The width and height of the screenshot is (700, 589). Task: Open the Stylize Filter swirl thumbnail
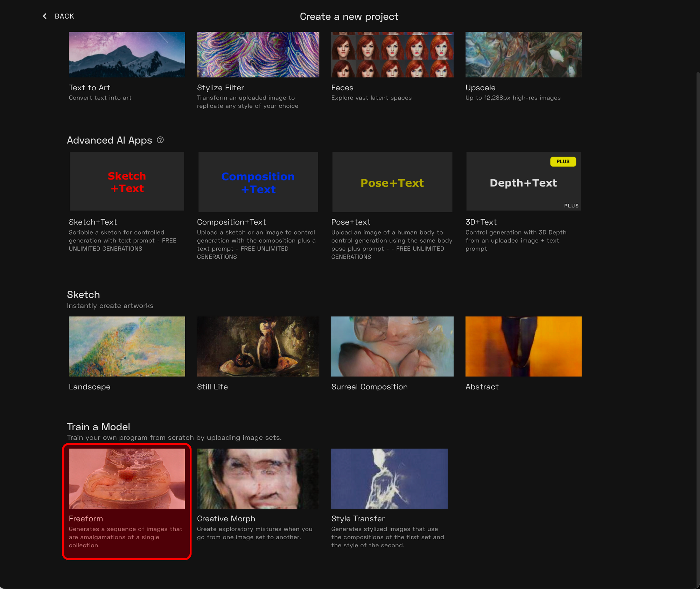pos(258,55)
